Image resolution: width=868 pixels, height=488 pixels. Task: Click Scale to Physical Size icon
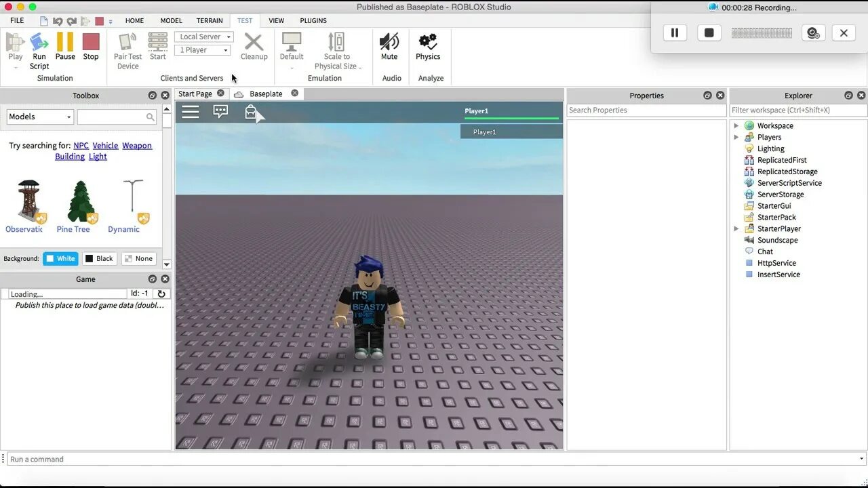(x=336, y=42)
